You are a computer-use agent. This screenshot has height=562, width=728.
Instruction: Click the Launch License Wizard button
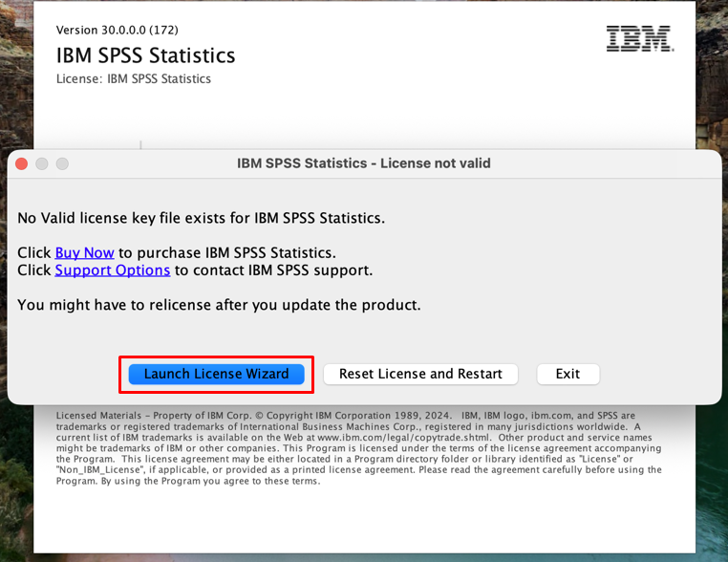pos(216,374)
